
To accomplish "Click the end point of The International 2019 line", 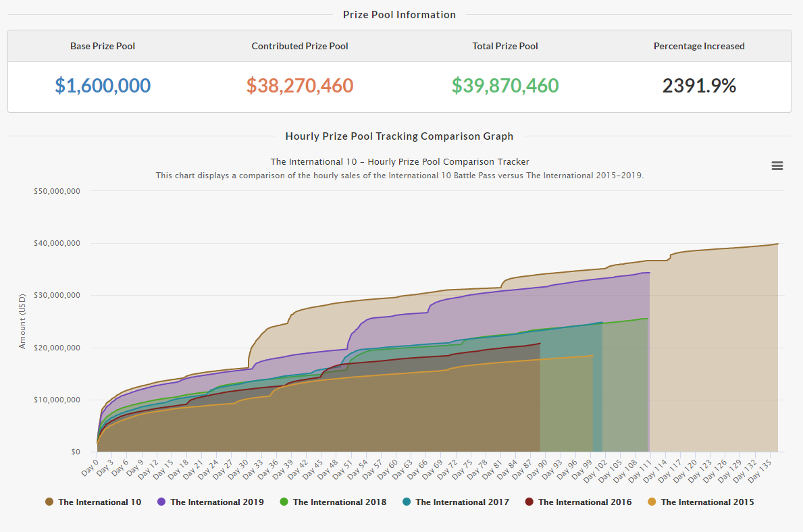I will click(x=650, y=273).
